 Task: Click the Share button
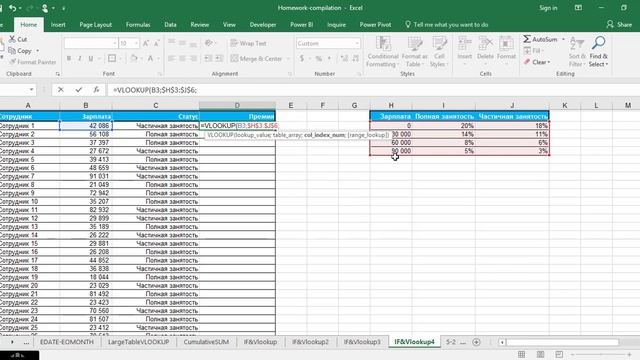click(619, 24)
